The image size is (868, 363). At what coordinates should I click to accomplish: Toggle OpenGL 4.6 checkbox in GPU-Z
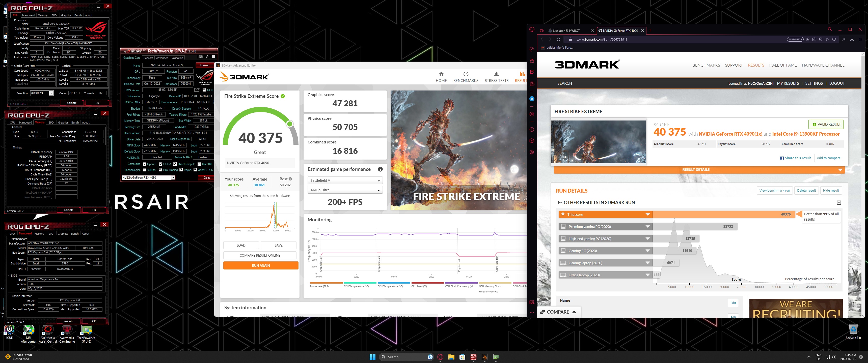[x=195, y=170]
